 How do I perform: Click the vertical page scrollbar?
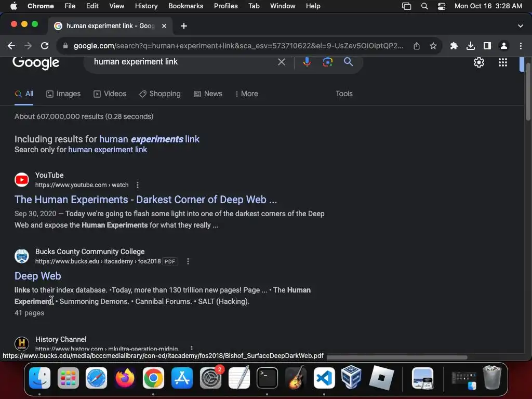tap(528, 91)
